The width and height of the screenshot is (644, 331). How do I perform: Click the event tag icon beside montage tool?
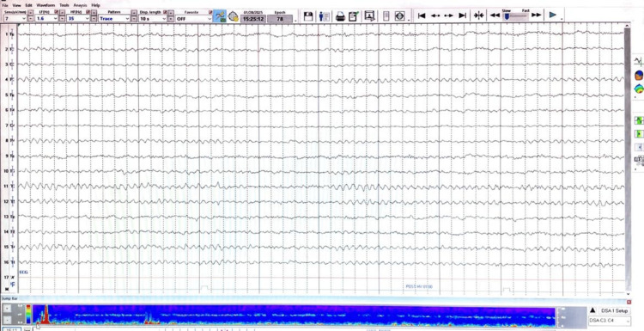234,16
